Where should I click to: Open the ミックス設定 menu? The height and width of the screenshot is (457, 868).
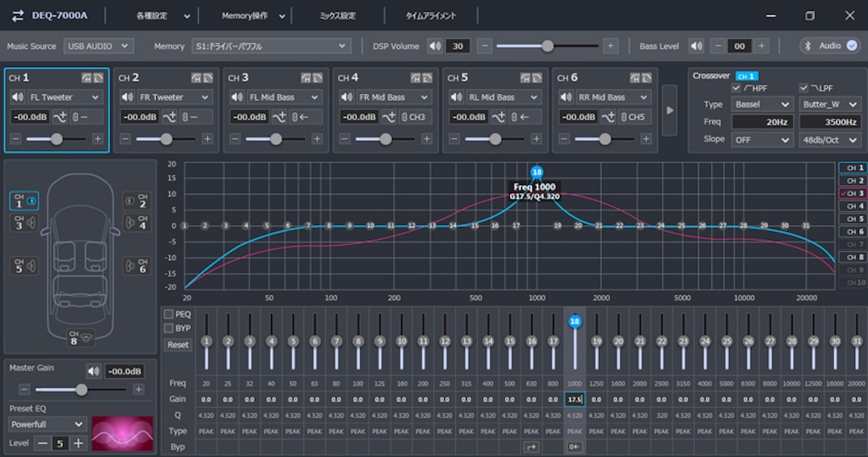point(338,15)
